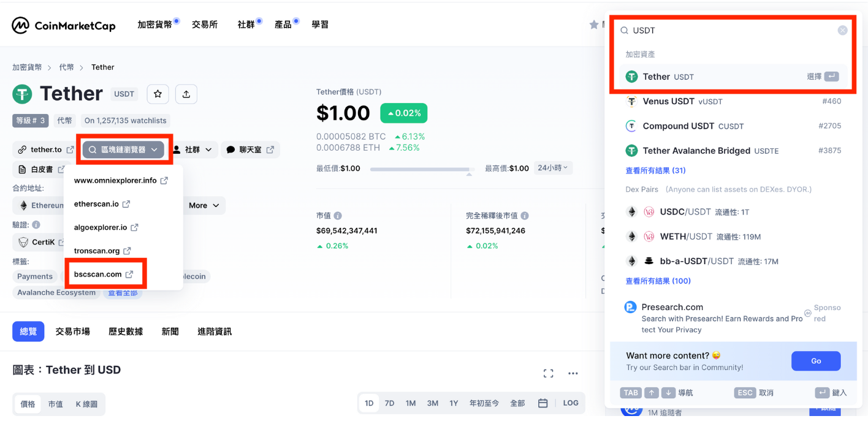Set chart range to 3M
Screen dimensions: 868x424
click(433, 403)
